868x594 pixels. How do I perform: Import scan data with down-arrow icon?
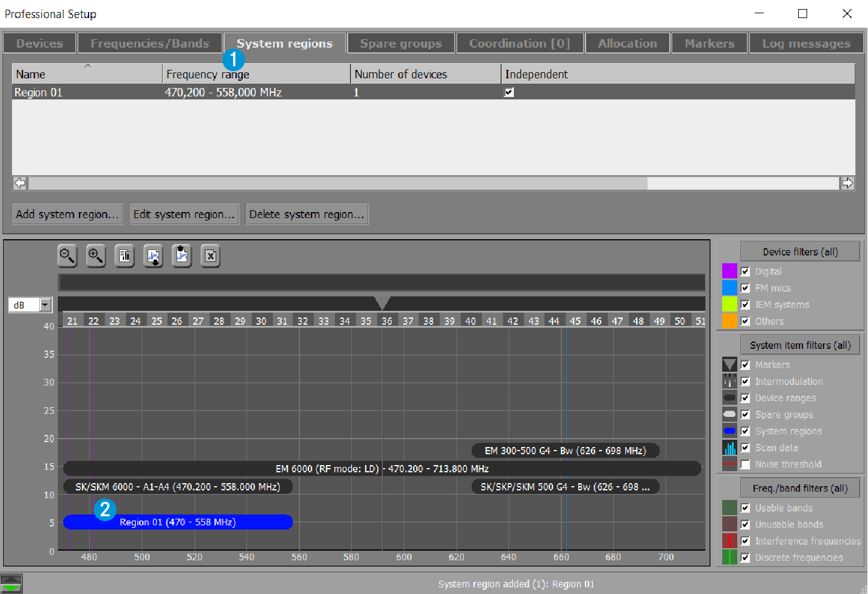(x=154, y=256)
